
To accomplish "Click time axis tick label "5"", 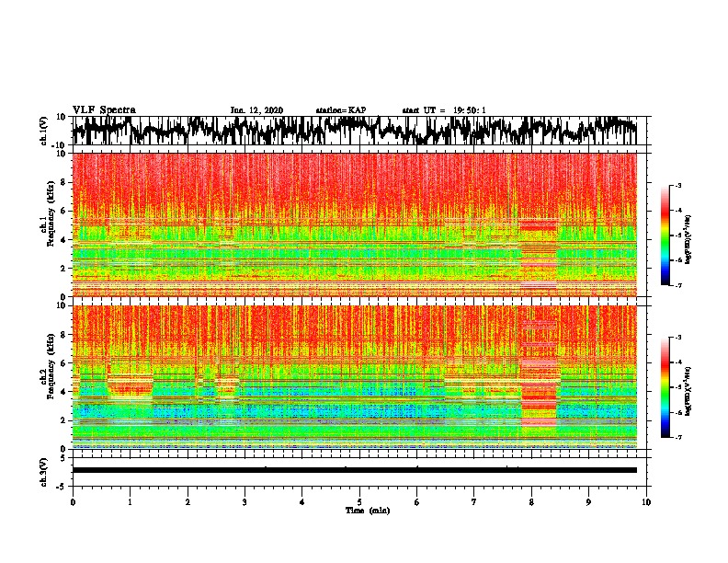I will point(359,502).
